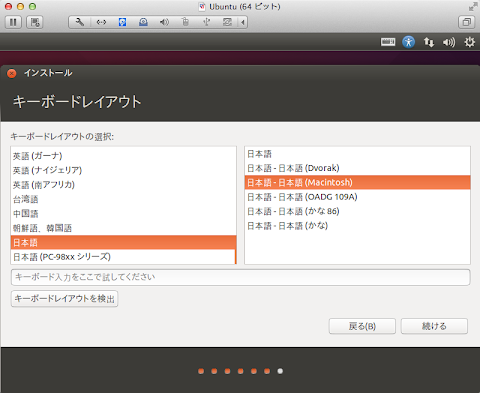Select 英語 (ガーナ) layout
The width and height of the screenshot is (480, 393).
[123, 156]
